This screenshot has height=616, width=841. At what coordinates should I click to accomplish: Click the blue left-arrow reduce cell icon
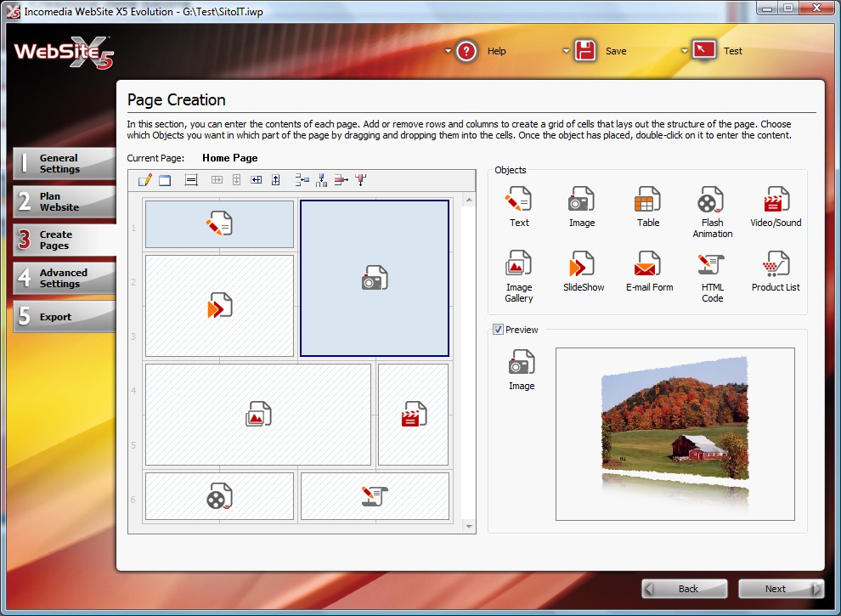[257, 180]
